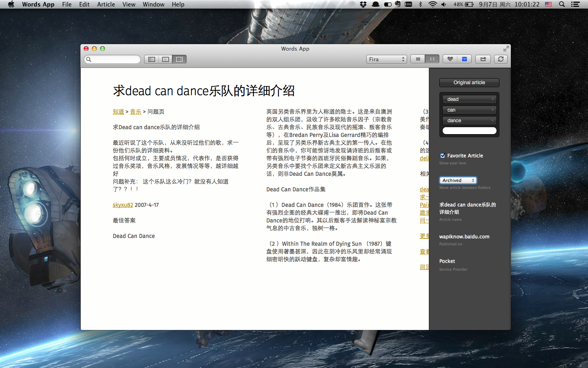Click the '最佳答案' text
The image size is (588, 368).
[x=124, y=220]
